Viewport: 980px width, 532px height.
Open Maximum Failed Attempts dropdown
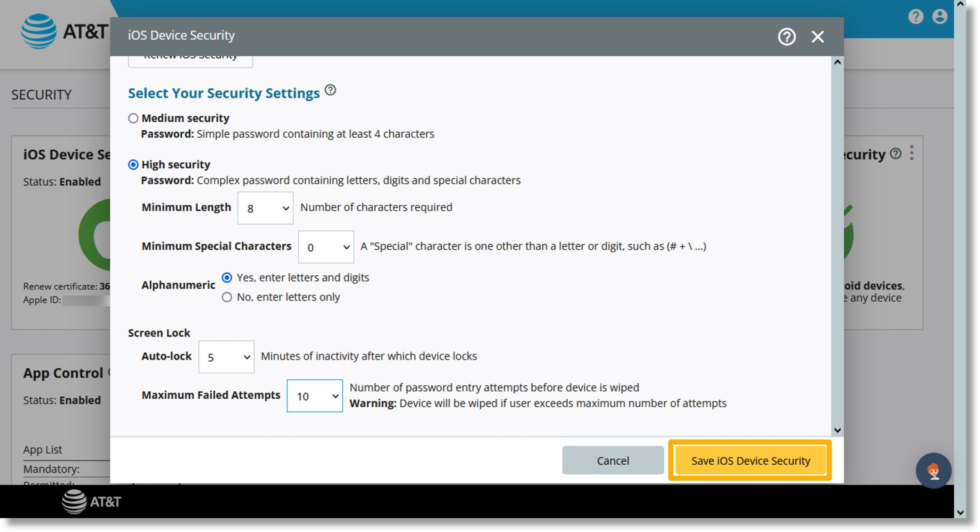click(315, 396)
